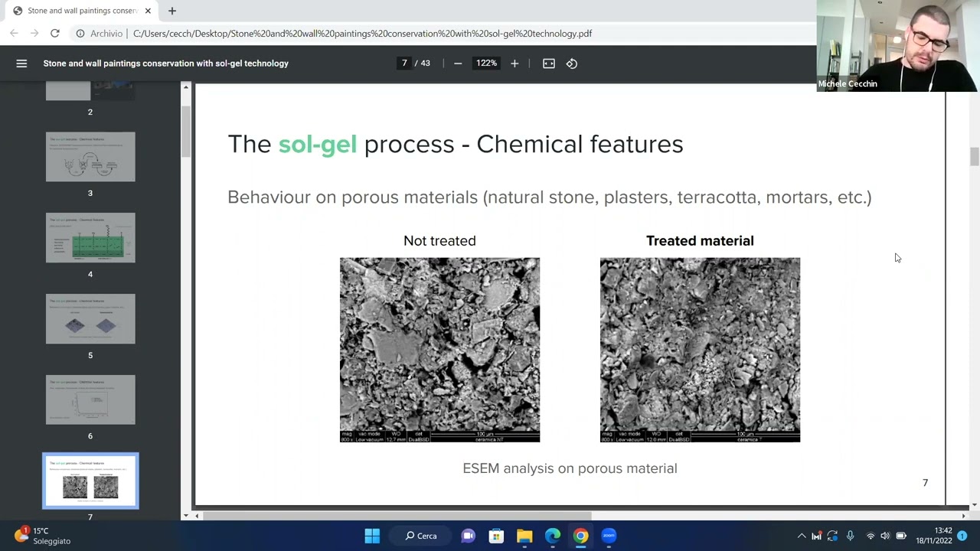Go back in browser history

pyautogui.click(x=14, y=34)
